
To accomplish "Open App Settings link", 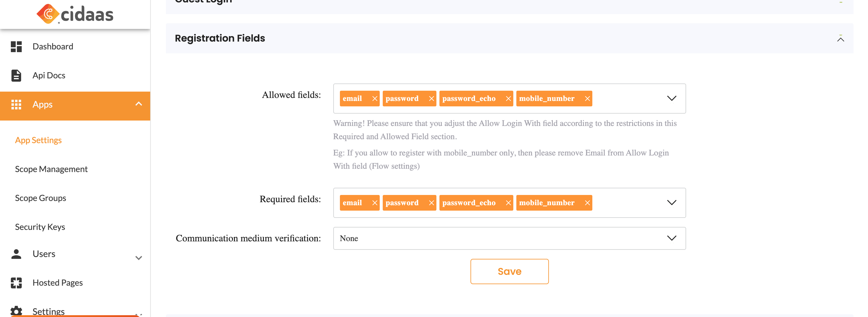I will tap(38, 140).
